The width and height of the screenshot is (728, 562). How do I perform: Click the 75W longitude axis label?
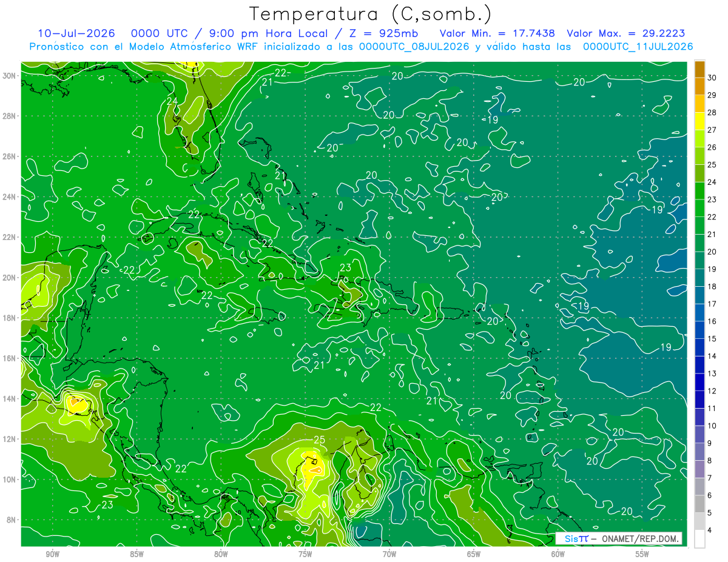point(305,554)
